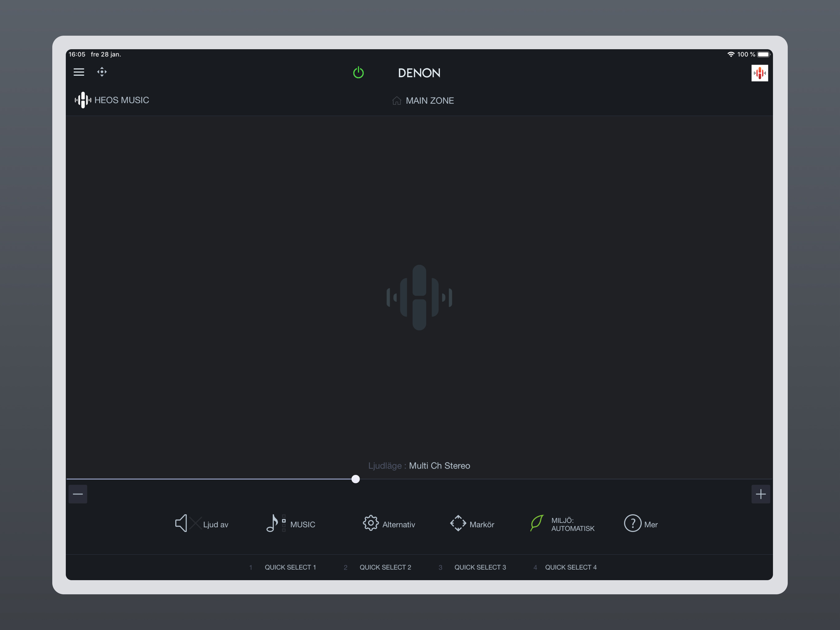
Task: Decrease volume with the minus button
Action: point(78,494)
